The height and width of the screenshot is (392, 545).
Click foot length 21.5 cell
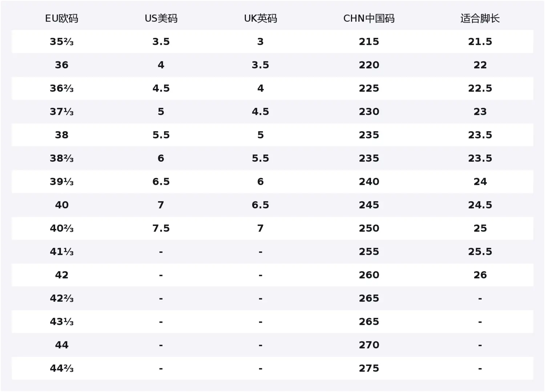480,42
